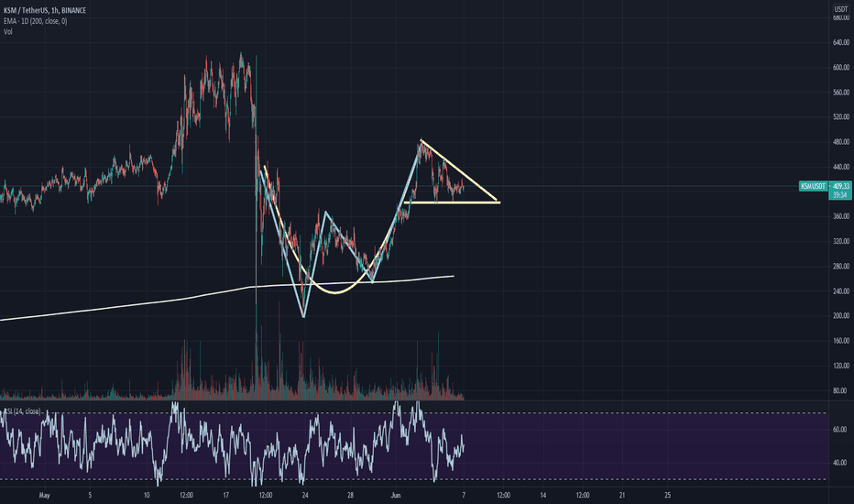Click the 200.00 price axis label
This screenshot has width=854, height=504.
(841, 316)
